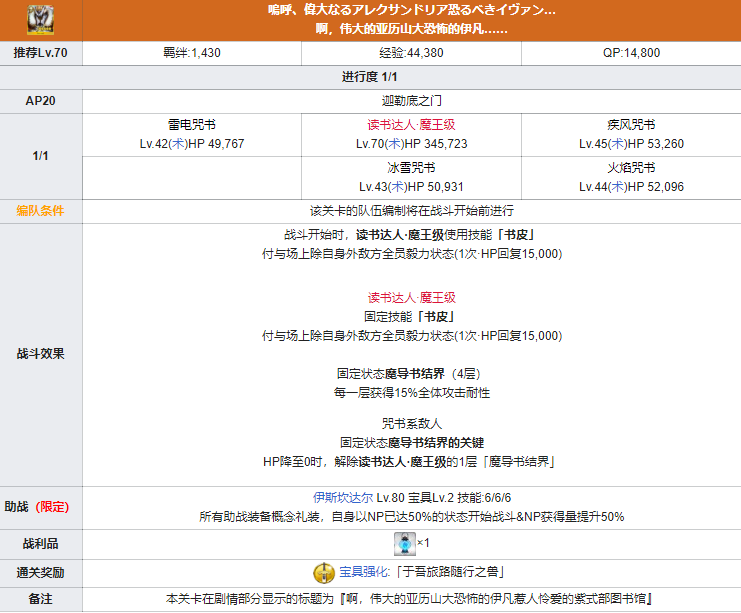Click the 备注 row label
This screenshot has height=613, width=741.
(41, 599)
